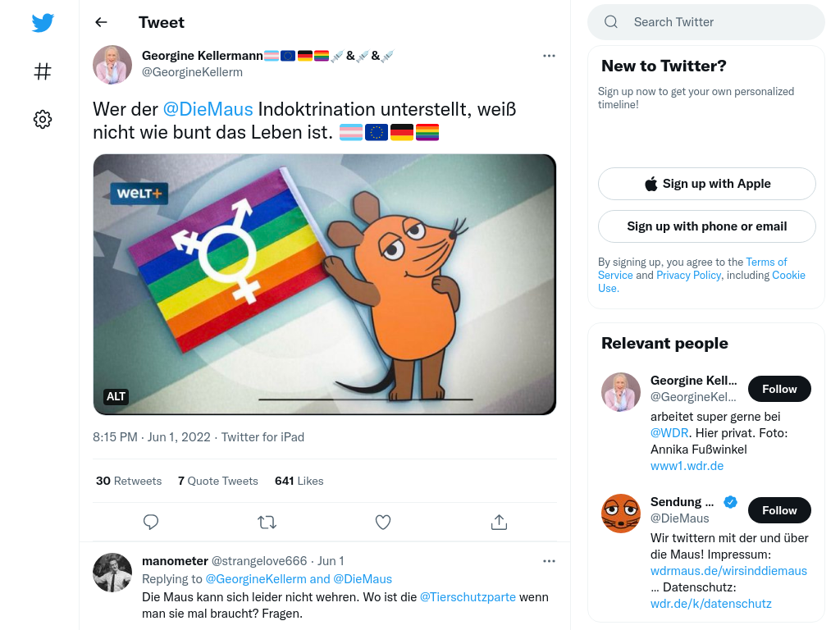This screenshot has width=840, height=630.
Task: Open more options on Georgine Kellermann's tweet
Action: click(549, 56)
